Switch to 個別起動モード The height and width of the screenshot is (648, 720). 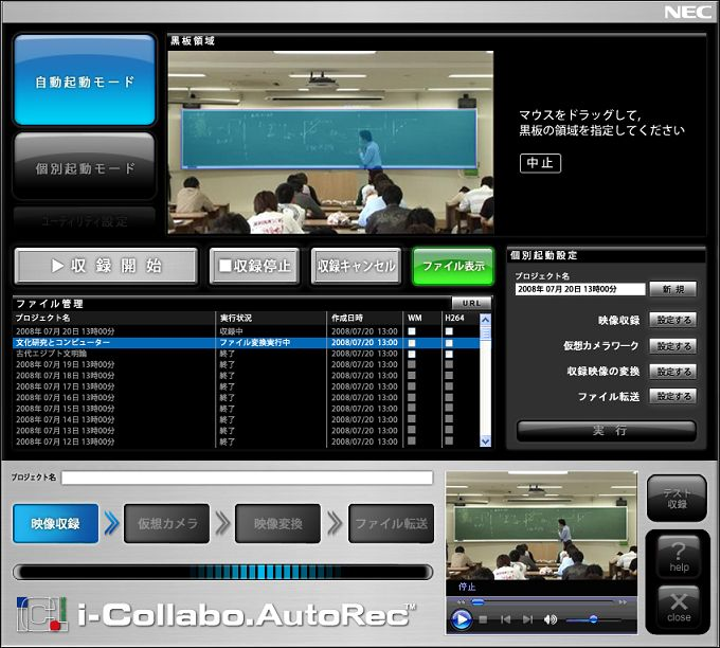84,166
